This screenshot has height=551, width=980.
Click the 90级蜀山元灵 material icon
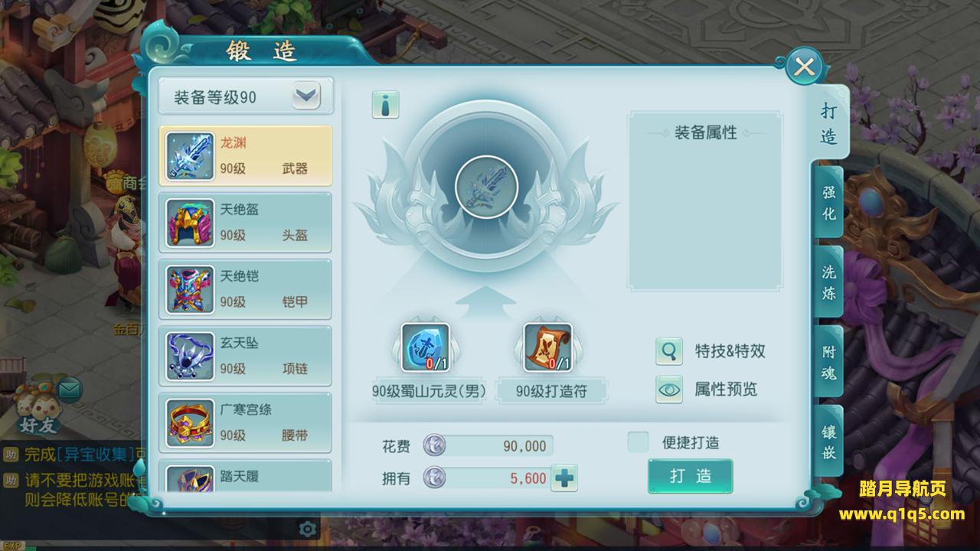426,347
